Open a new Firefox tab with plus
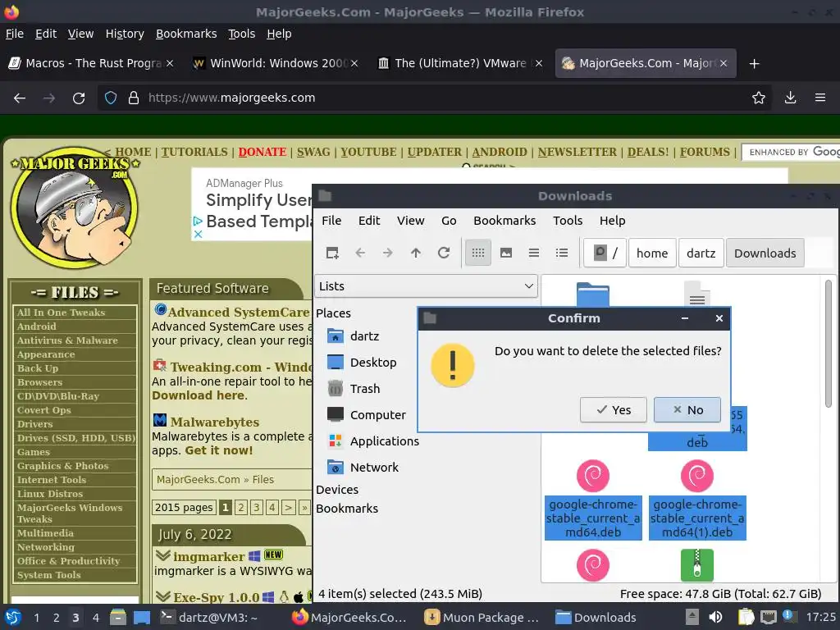The width and height of the screenshot is (840, 630). pyautogui.click(x=755, y=64)
